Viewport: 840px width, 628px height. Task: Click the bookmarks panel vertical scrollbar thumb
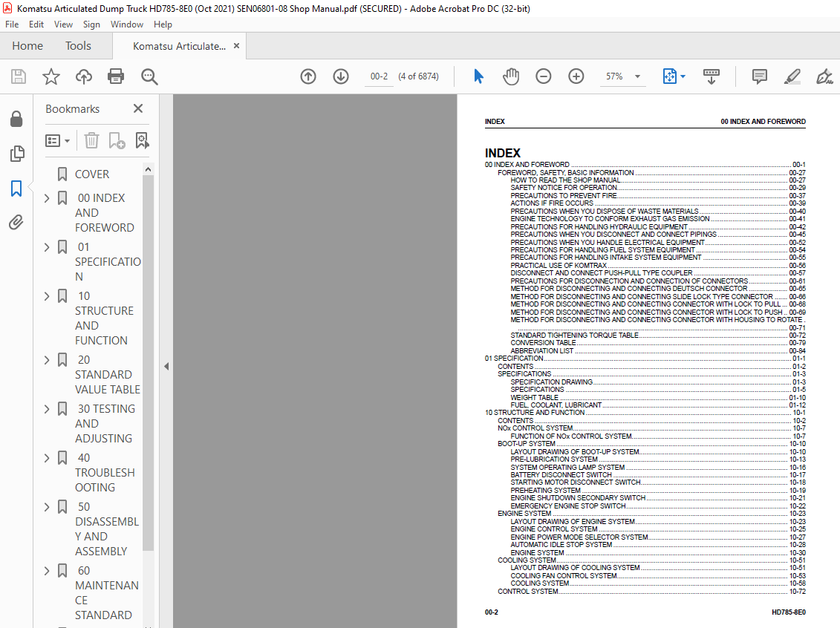pyautogui.click(x=149, y=363)
